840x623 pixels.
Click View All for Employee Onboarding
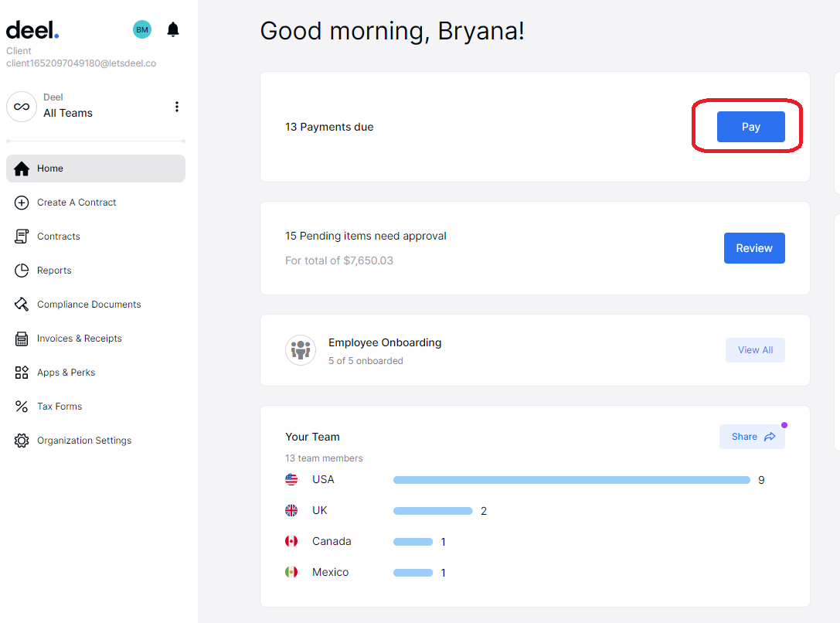755,350
